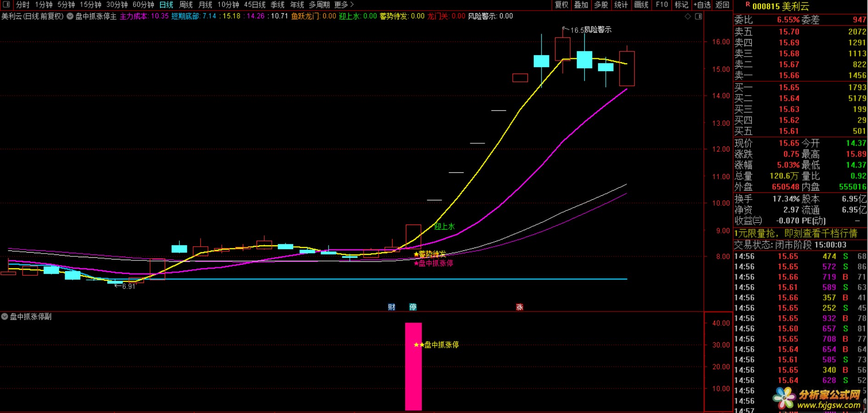The height and width of the screenshot is (413, 868).
Task: Switch to 分时 intraday view
Action: pos(22,5)
